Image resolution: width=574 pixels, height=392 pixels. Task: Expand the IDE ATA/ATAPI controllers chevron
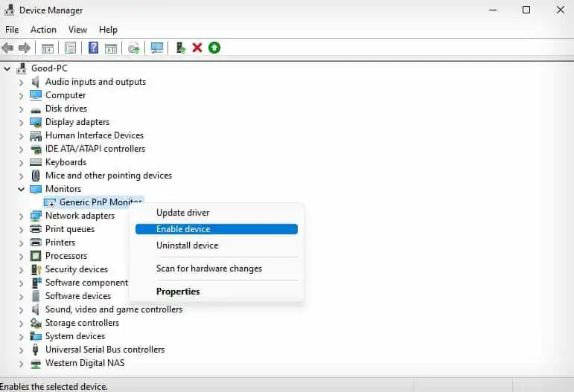[x=22, y=150]
